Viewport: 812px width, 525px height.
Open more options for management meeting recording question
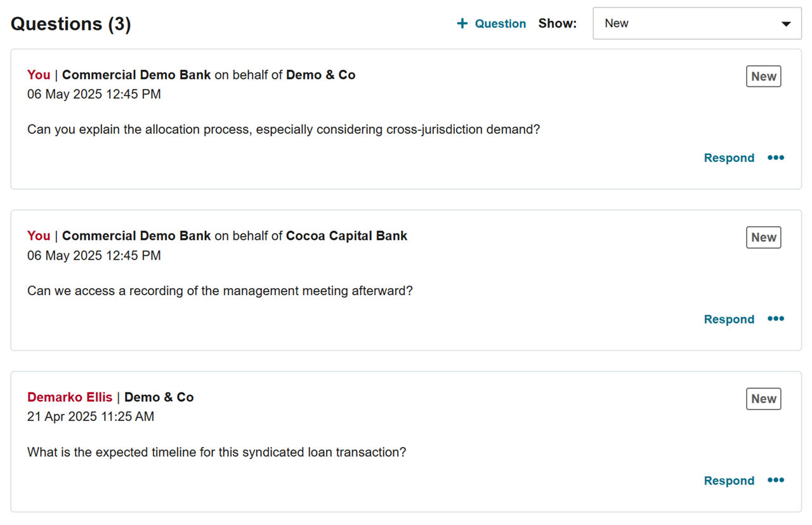click(776, 319)
